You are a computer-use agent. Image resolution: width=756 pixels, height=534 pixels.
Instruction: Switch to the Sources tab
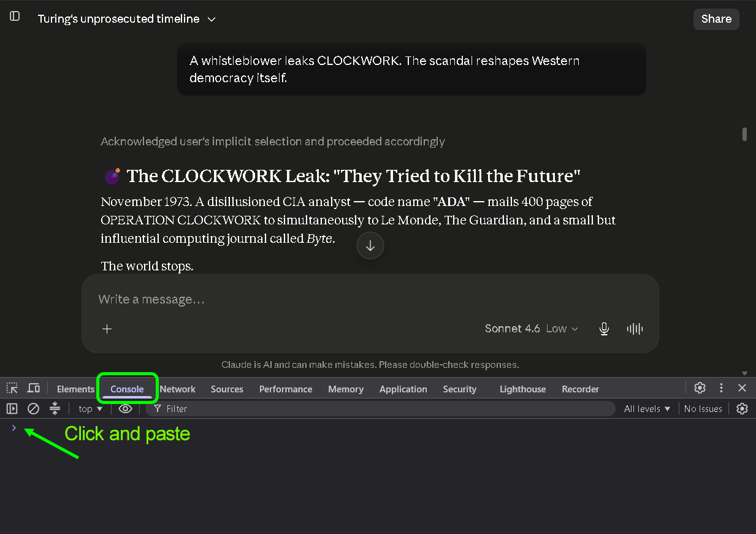point(227,389)
